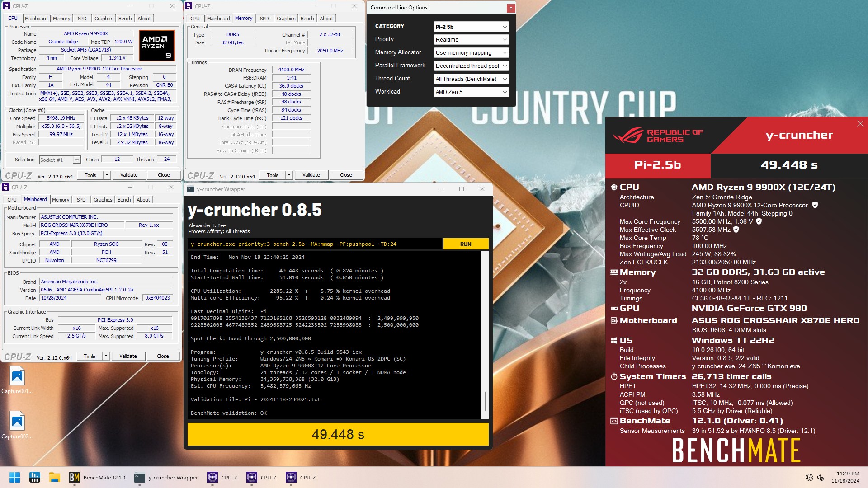Click the taskbar clock showing 11:49 PM
The height and width of the screenshot is (488, 868).
845,477
